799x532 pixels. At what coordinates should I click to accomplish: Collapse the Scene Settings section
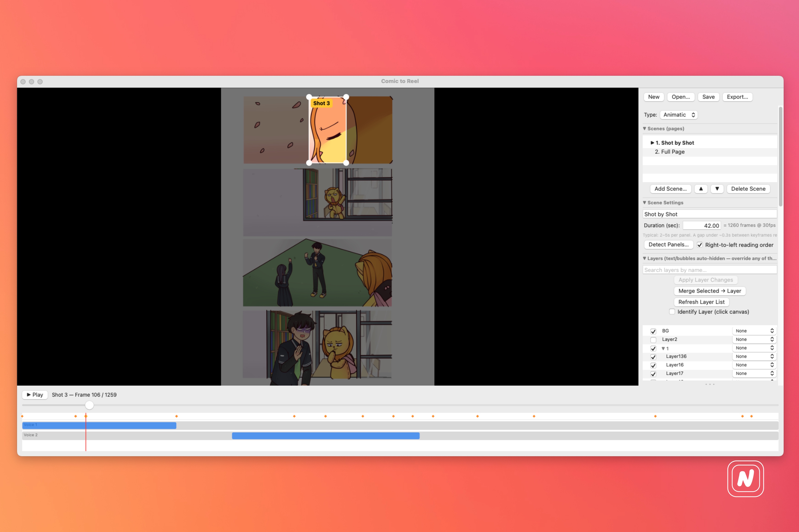pos(645,203)
